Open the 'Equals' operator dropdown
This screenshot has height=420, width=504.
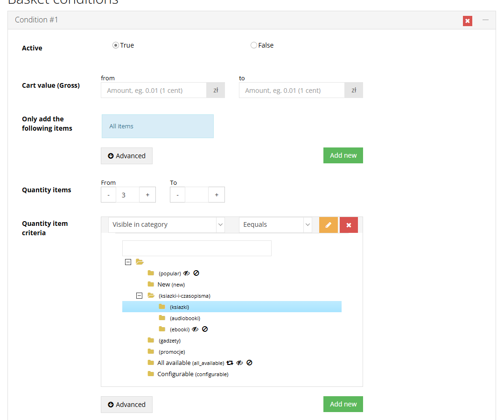(x=275, y=224)
